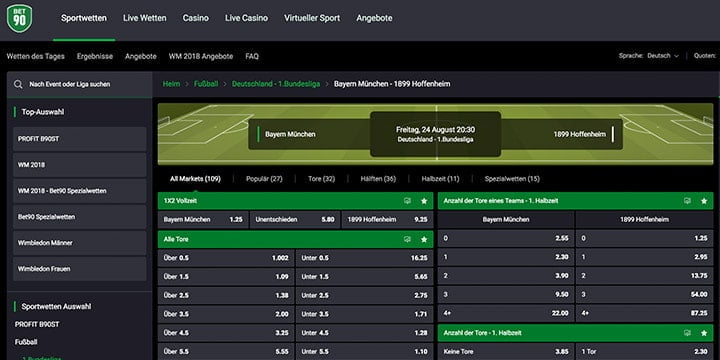The width and height of the screenshot is (720, 360).
Task: Click the search magnifier icon
Action: 18,84
